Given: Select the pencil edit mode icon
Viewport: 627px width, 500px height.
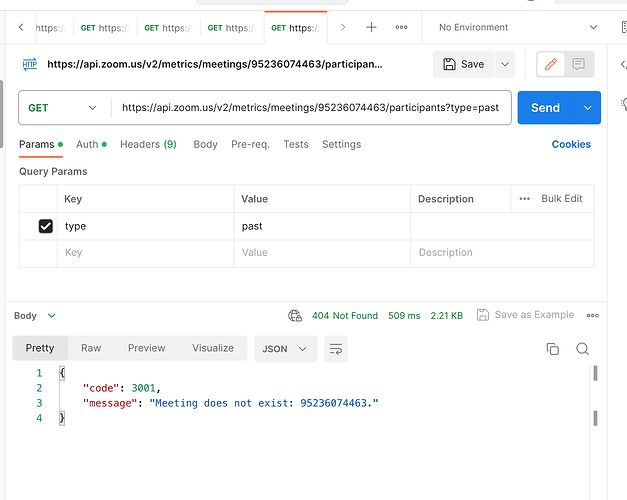Looking at the screenshot, I should (x=551, y=64).
